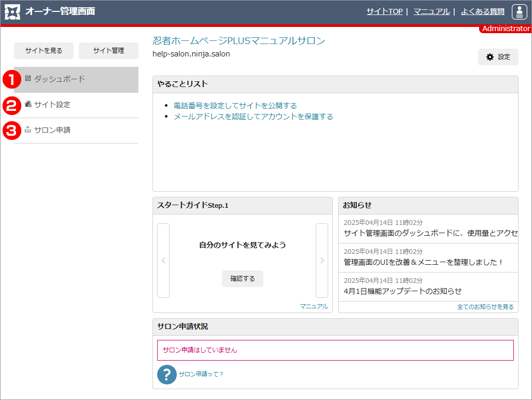Image resolution: width=532 pixels, height=400 pixels.
Task: Click the 確認する button in start guide
Action: pyautogui.click(x=242, y=279)
